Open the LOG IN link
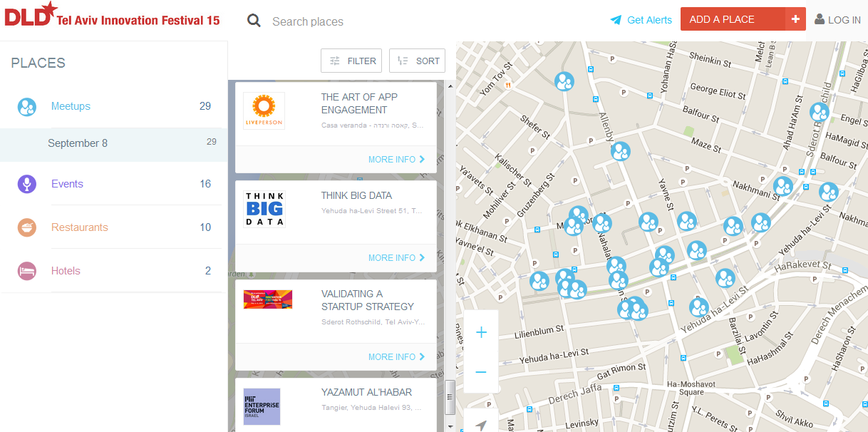 point(844,20)
